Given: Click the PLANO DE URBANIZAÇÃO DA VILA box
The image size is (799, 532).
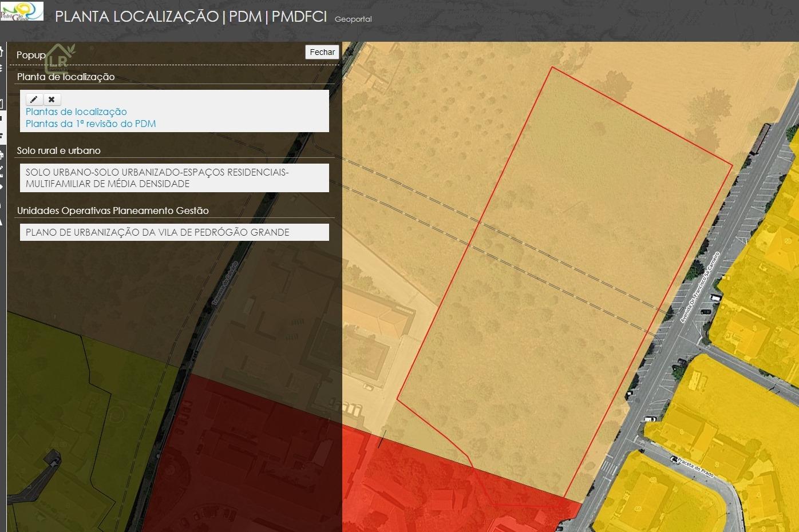Looking at the screenshot, I should [174, 232].
